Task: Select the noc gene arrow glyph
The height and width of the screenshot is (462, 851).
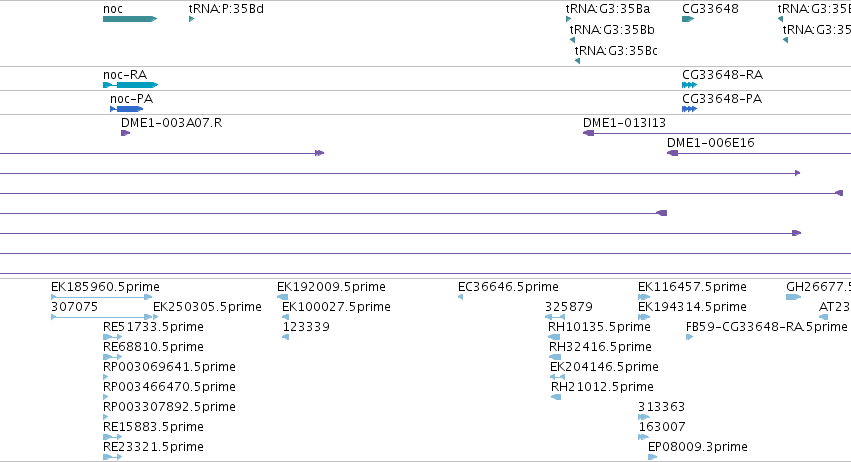Action: pyautogui.click(x=130, y=19)
